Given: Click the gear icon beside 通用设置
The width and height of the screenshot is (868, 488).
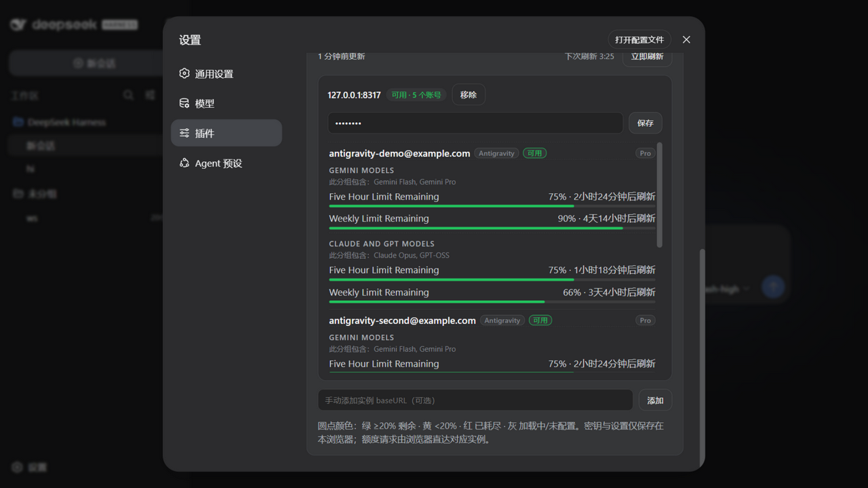Looking at the screenshot, I should pyautogui.click(x=184, y=73).
